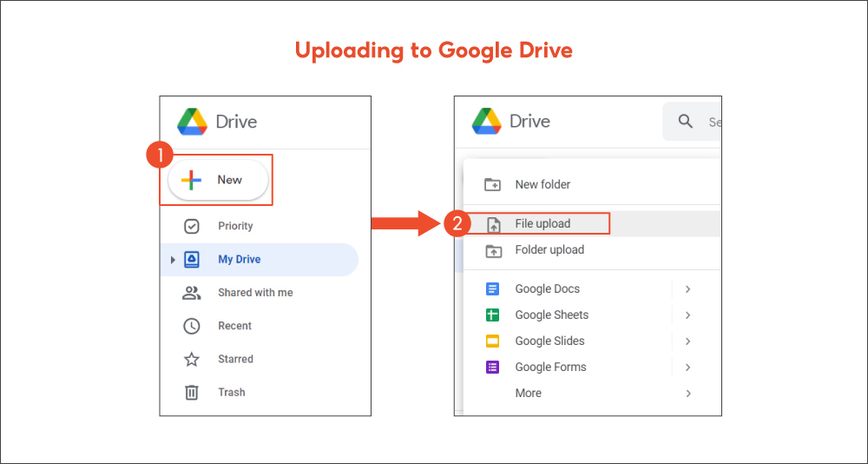The height and width of the screenshot is (464, 868).
Task: Click the Folder upload icon
Action: pos(493,250)
